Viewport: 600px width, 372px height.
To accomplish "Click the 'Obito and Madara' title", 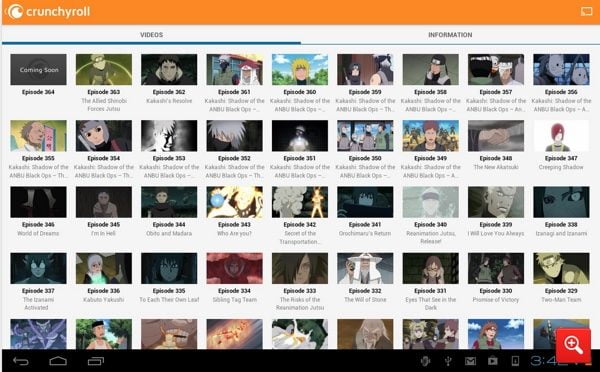I will click(169, 233).
